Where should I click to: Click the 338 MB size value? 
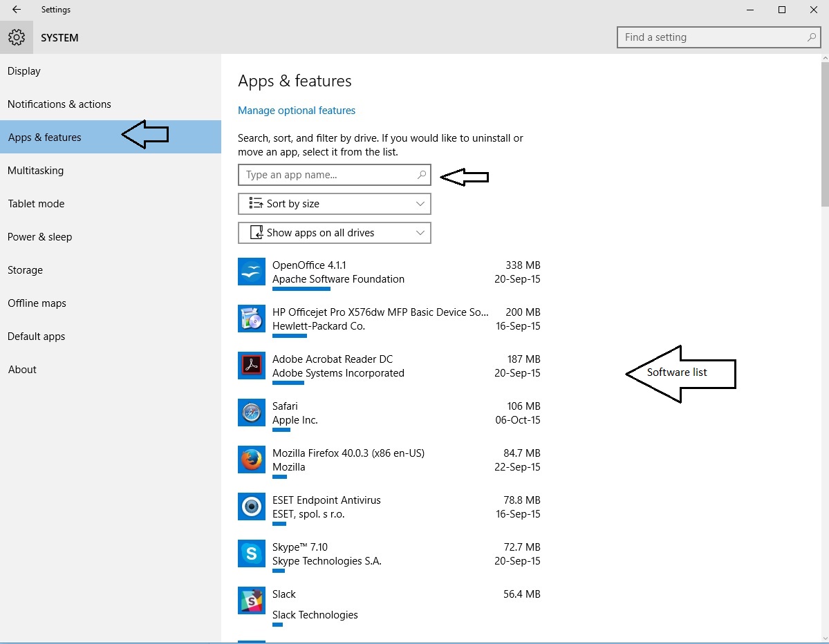523,265
